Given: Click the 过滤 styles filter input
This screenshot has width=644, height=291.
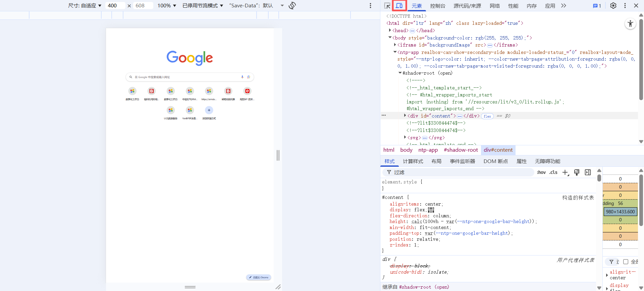Looking at the screenshot, I should tap(460, 172).
